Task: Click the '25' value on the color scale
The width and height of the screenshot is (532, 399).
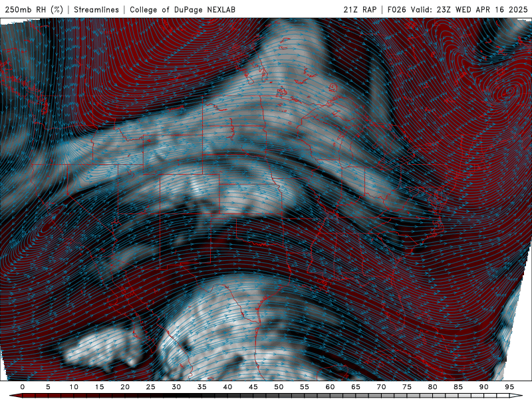Action: pyautogui.click(x=151, y=387)
